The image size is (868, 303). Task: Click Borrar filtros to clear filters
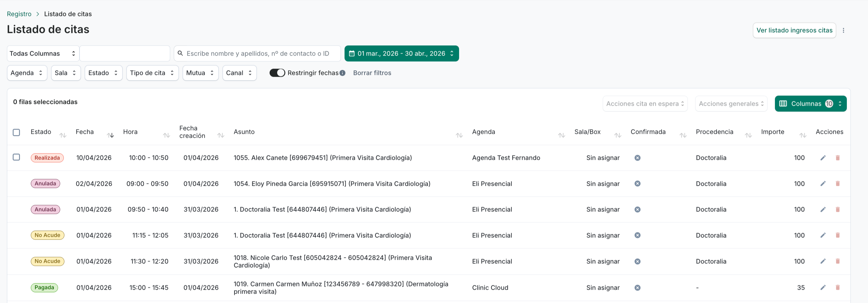(x=372, y=73)
